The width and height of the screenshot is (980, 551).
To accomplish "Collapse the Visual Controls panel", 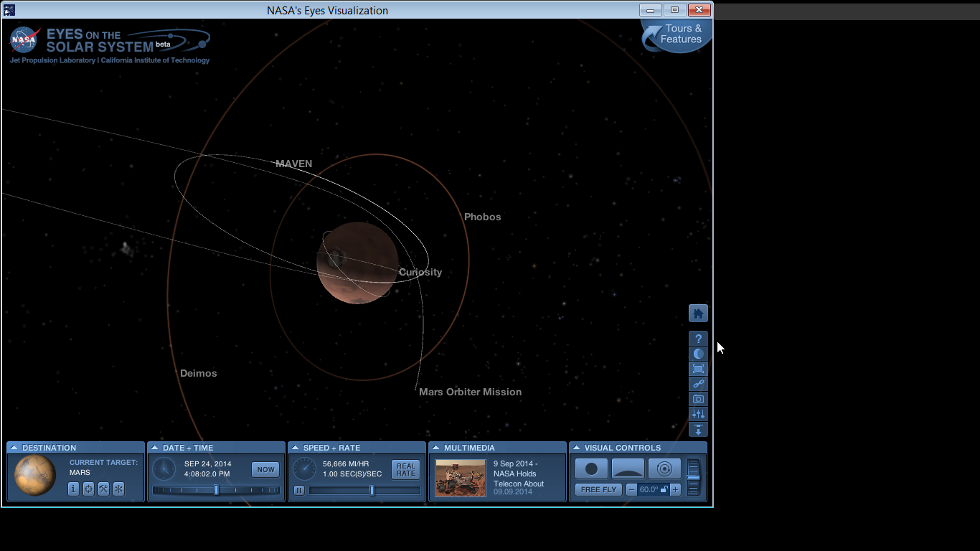I will point(576,448).
